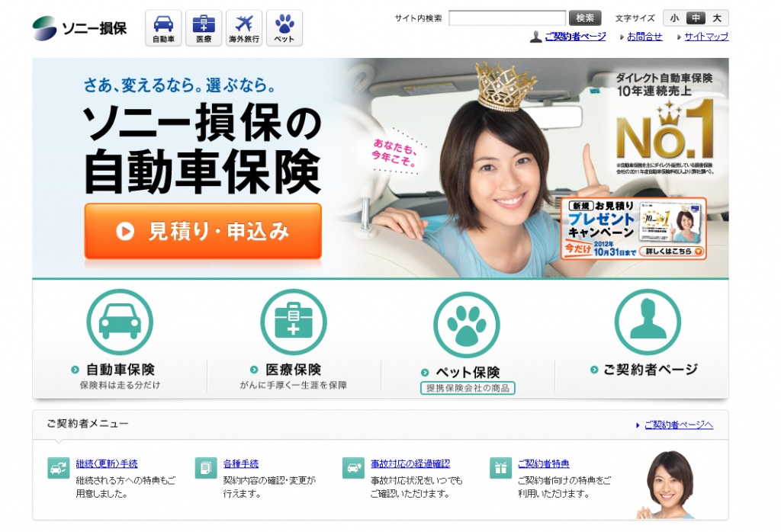The height and width of the screenshot is (532, 781).
Task: Click the arrow bullet before ペット保険
Action: pos(425,373)
